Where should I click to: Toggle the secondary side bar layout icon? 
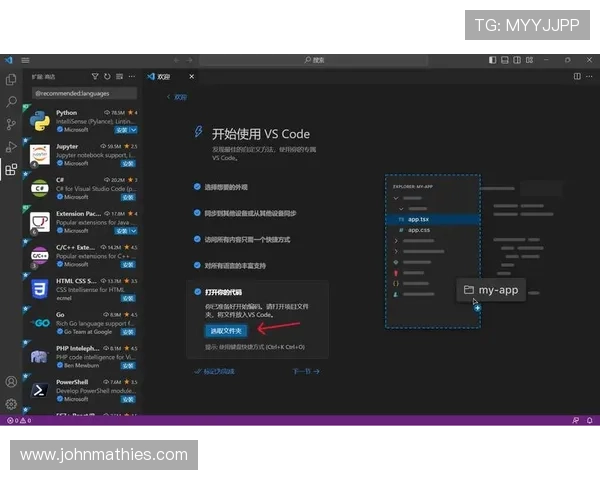(x=517, y=60)
